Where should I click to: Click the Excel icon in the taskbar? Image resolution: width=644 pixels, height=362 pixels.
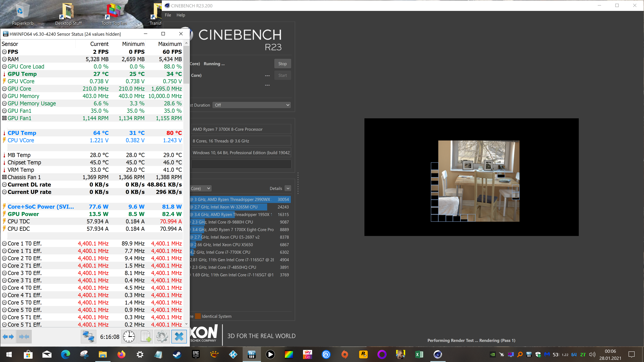click(x=419, y=354)
